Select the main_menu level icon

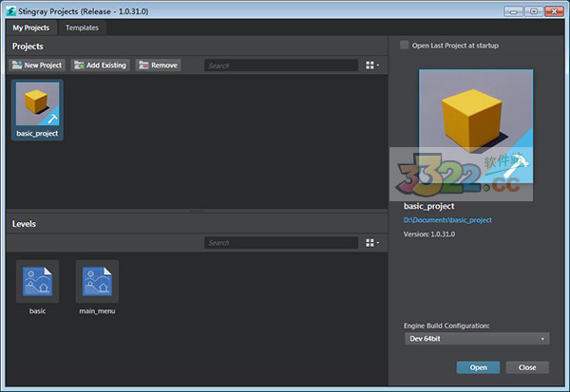(x=97, y=282)
